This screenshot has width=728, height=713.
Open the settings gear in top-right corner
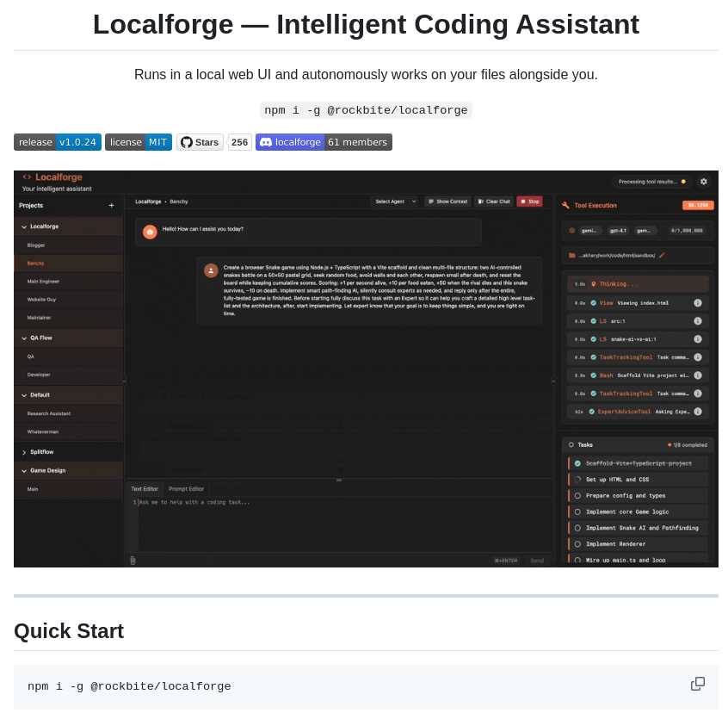point(704,182)
